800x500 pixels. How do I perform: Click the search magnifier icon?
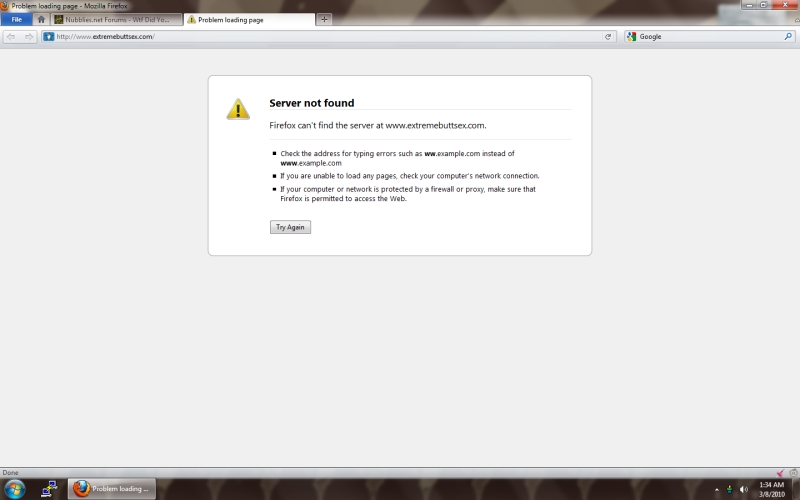click(788, 37)
